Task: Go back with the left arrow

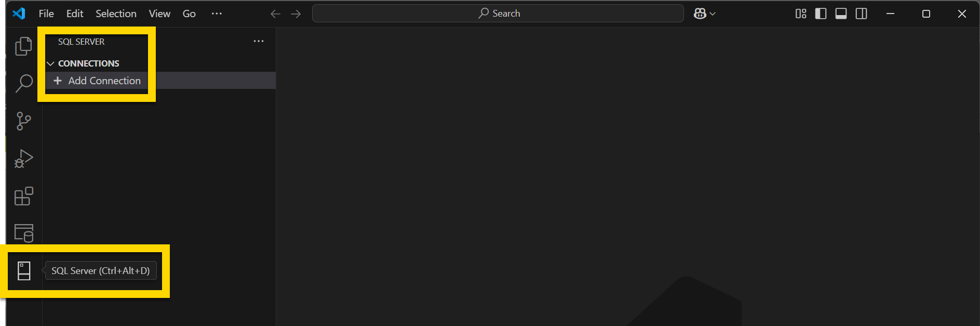Action: tap(275, 14)
